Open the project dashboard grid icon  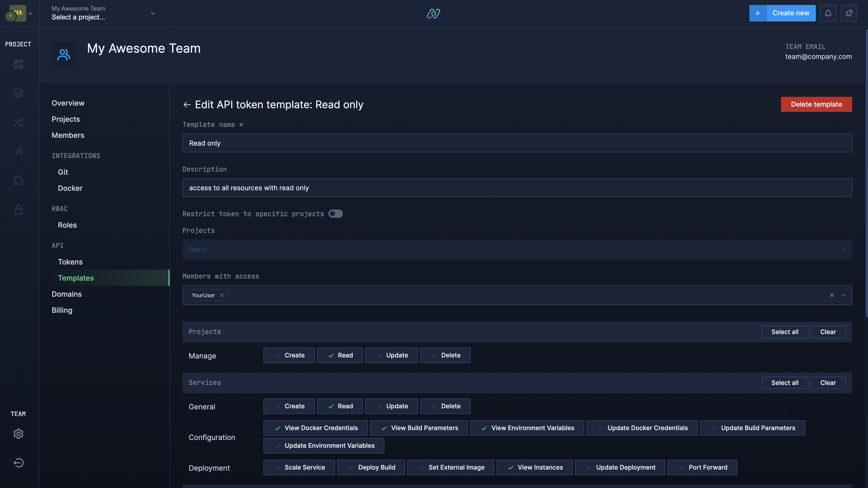click(x=18, y=64)
